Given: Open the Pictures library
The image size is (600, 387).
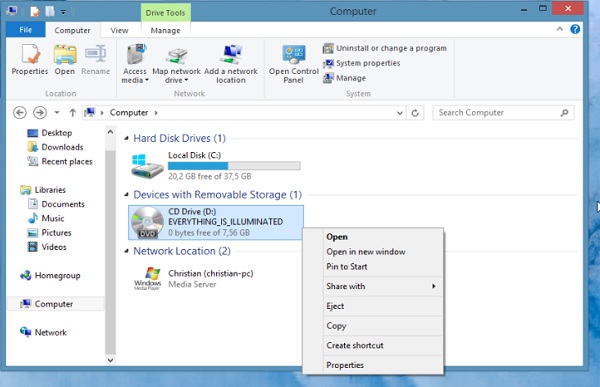Looking at the screenshot, I should click(x=49, y=233).
